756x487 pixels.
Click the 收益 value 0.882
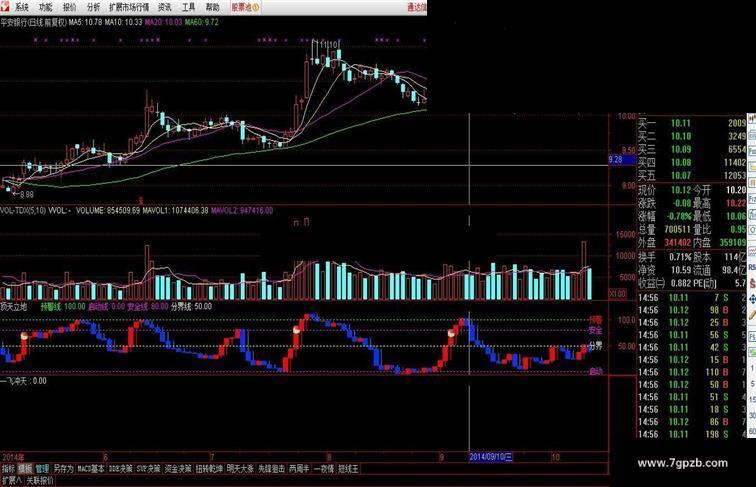point(680,283)
